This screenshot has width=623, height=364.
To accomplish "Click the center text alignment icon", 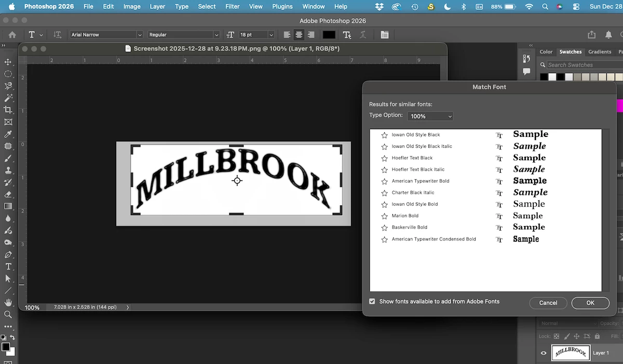I will [299, 35].
